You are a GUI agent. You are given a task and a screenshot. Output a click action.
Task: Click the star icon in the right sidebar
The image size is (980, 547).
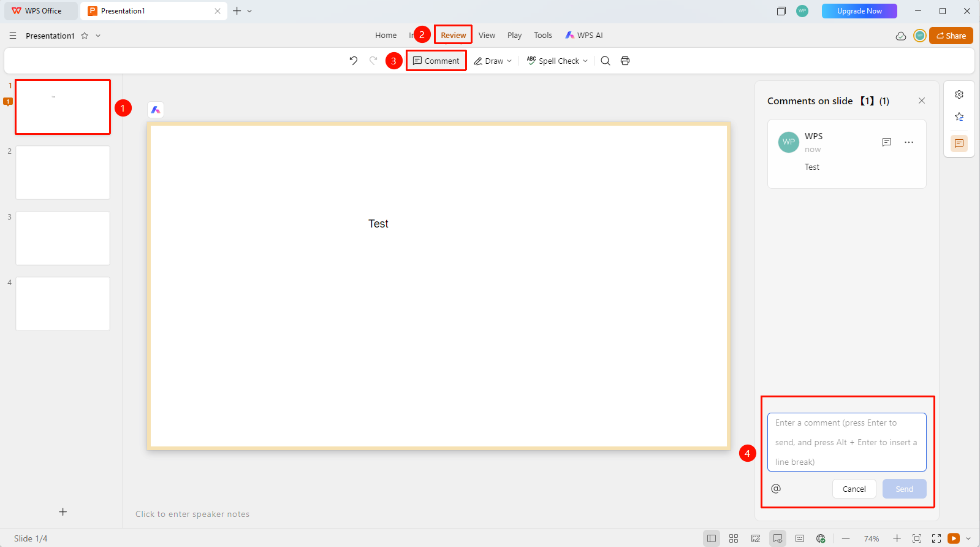959,117
